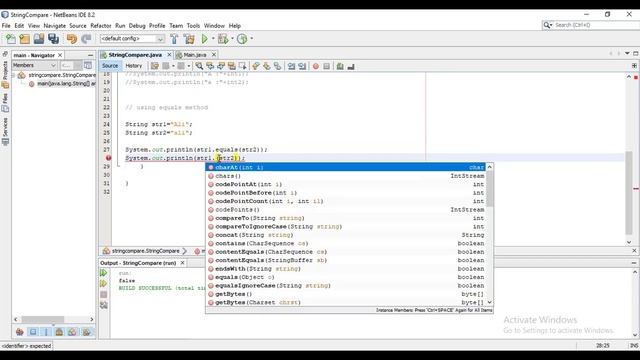Click the red Start Macro Recording icon
This screenshot has width=640, height=360.
(316, 66)
